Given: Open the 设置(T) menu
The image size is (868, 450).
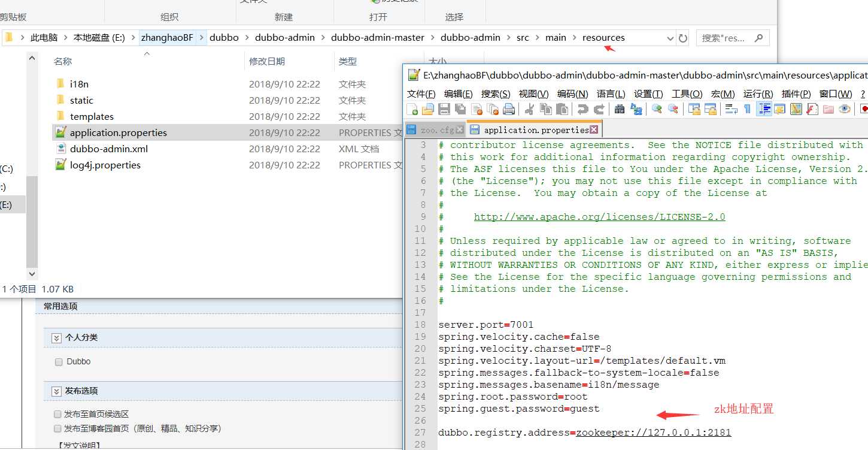Looking at the screenshot, I should (x=648, y=94).
